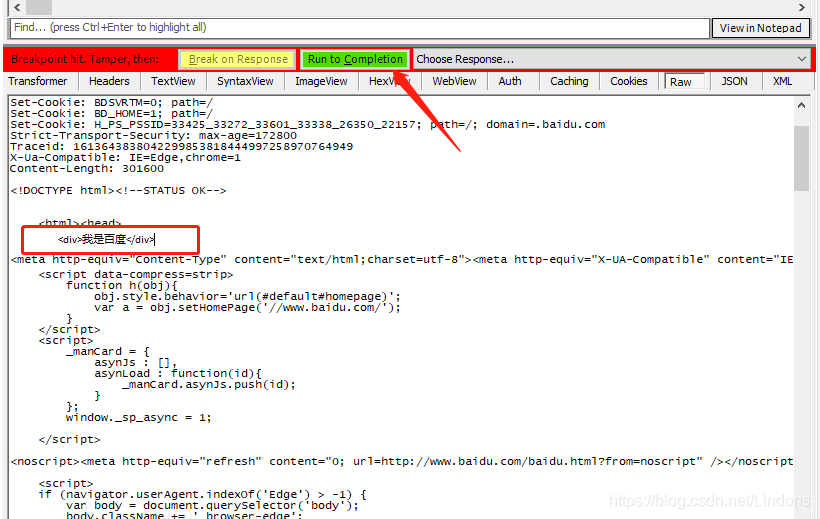Open the Choose Response dropdown

pos(611,59)
